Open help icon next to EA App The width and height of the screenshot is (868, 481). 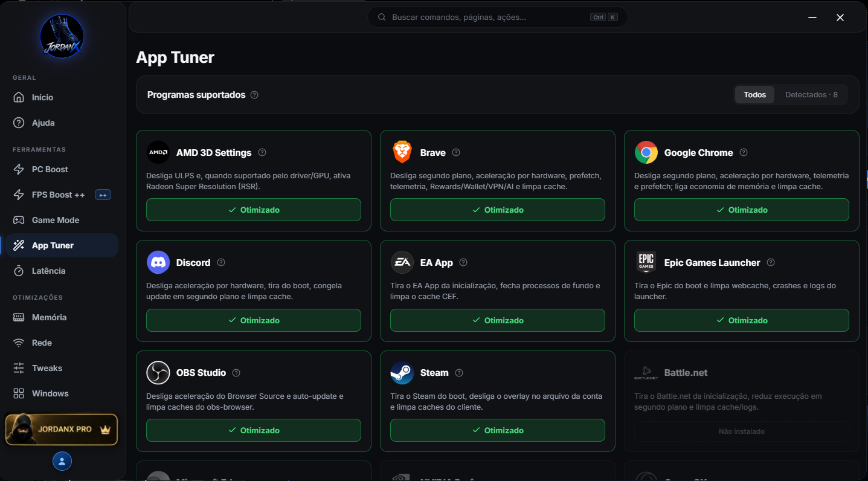(x=463, y=262)
